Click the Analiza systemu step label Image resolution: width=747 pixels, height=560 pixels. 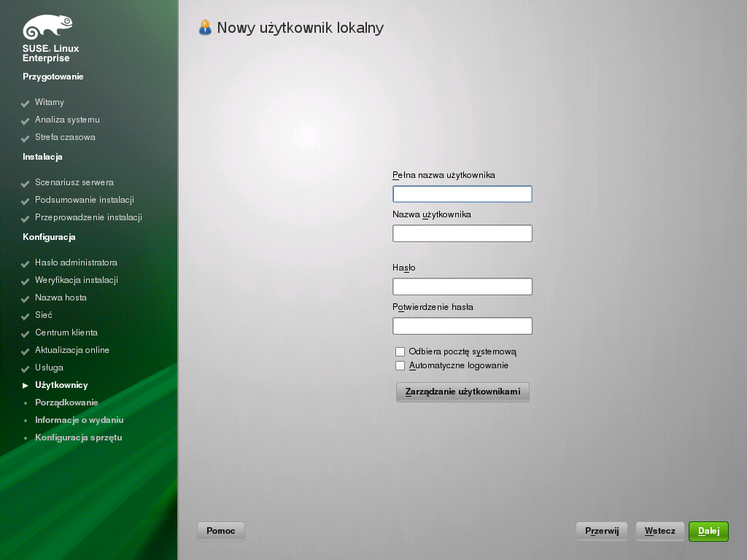[67, 120]
